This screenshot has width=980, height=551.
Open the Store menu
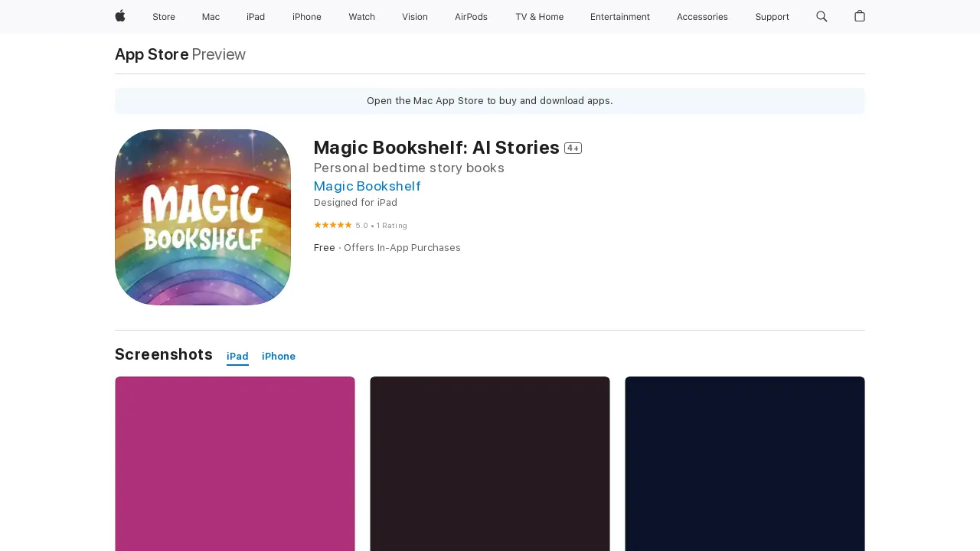click(x=164, y=17)
